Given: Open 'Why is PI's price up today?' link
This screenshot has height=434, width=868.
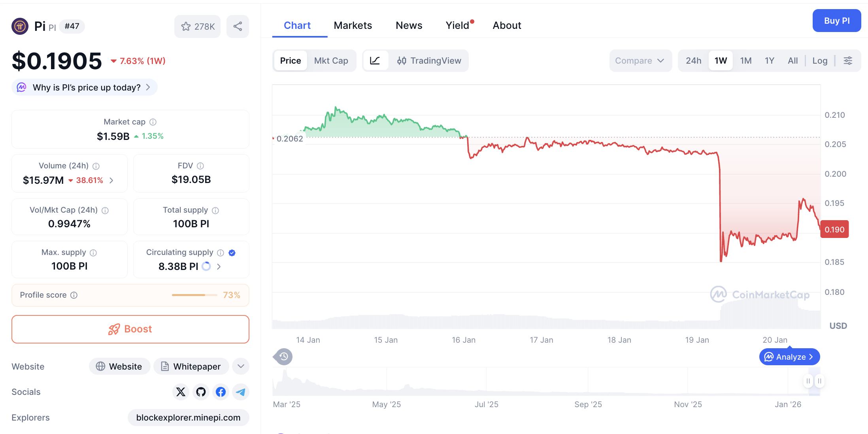Looking at the screenshot, I should point(84,87).
